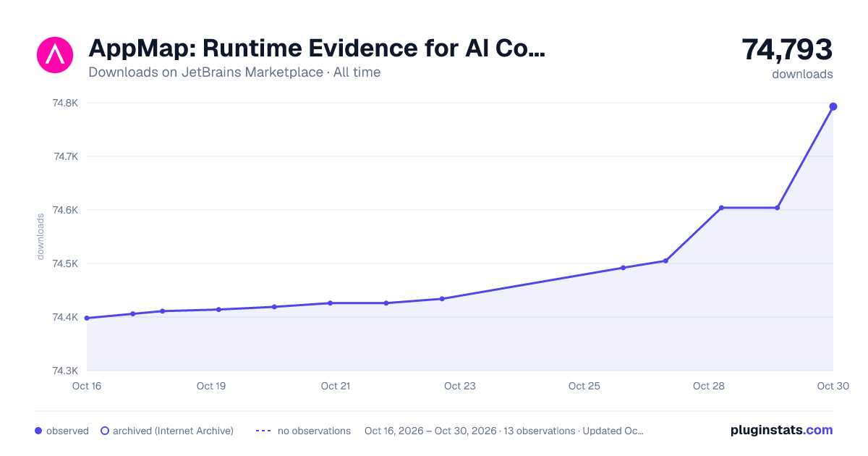Click the x-axis label 'Oct 19'

(211, 386)
